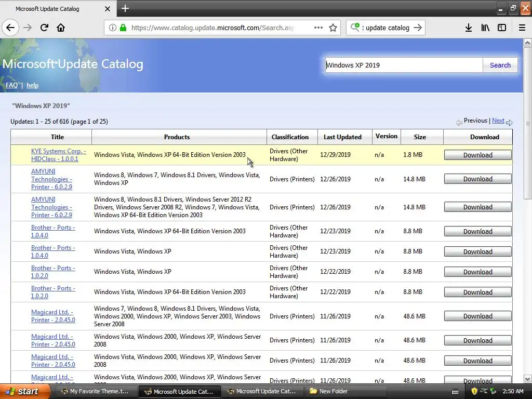Sort results by Last Updated column

342,137
